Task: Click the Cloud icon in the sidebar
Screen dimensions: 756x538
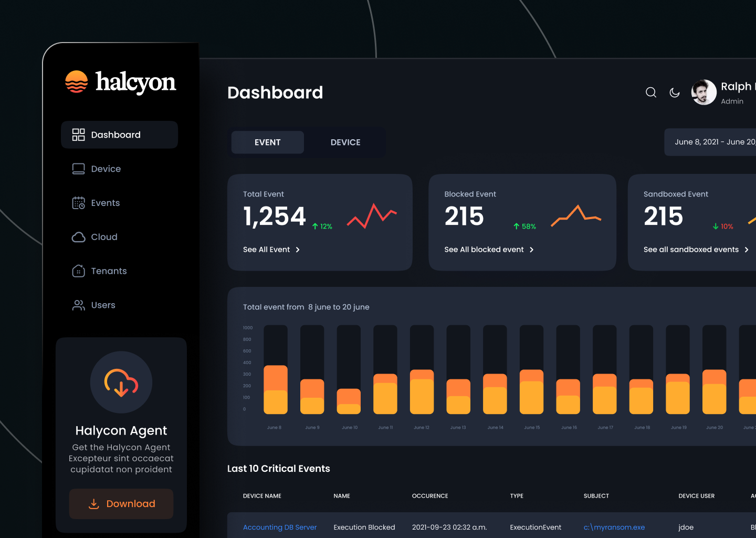Action: click(79, 237)
